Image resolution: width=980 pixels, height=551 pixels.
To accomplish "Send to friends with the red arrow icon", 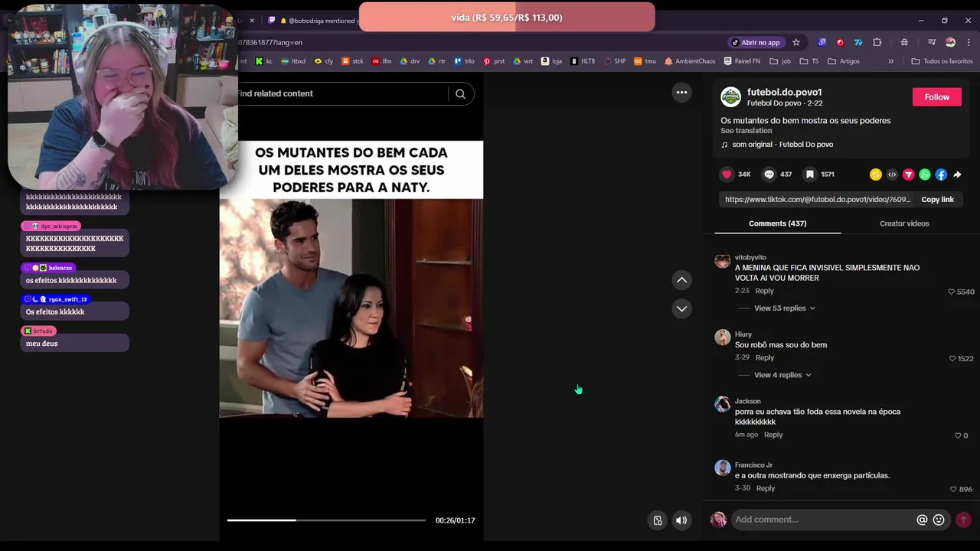I will (908, 174).
